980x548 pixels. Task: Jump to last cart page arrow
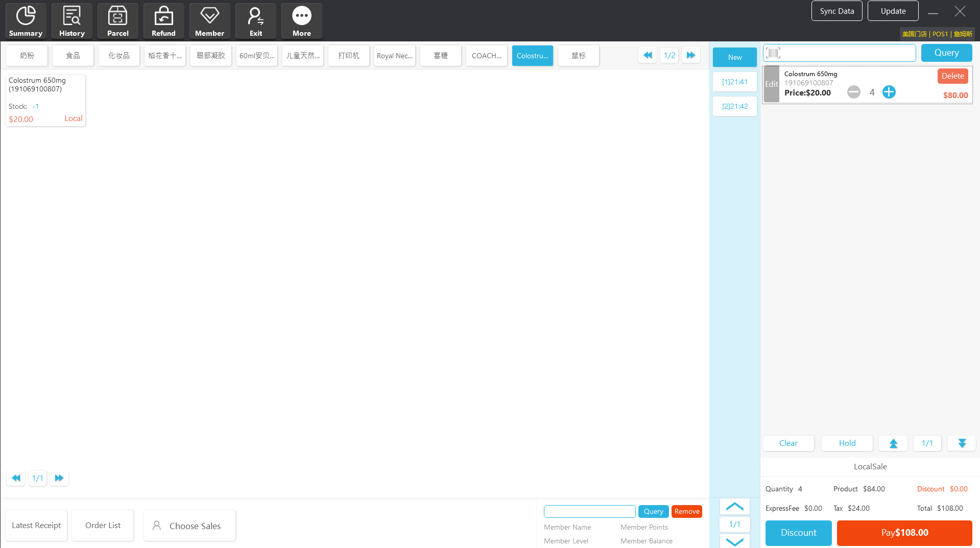coord(962,443)
